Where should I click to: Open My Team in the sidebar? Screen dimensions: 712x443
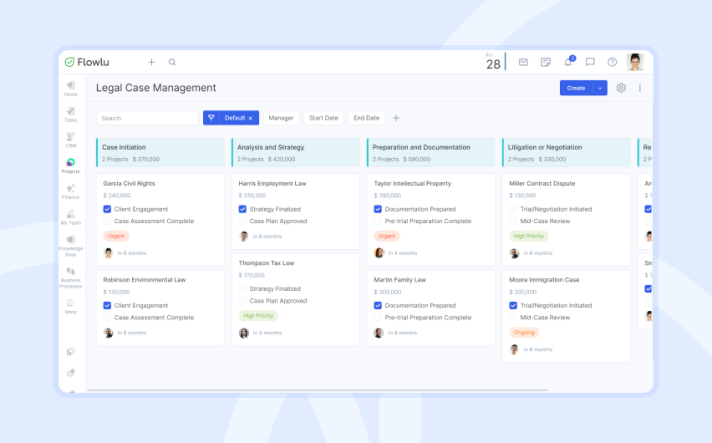pos(70,217)
